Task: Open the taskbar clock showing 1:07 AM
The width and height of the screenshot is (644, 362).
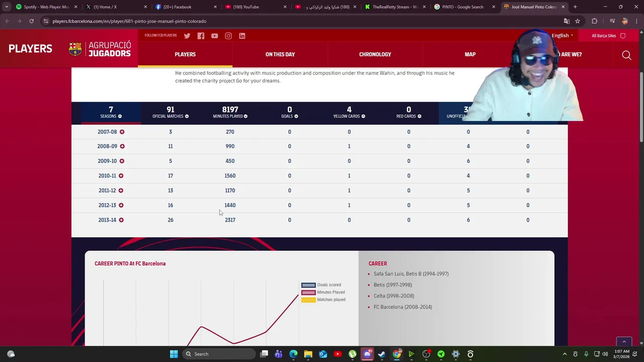Action: tap(621, 354)
